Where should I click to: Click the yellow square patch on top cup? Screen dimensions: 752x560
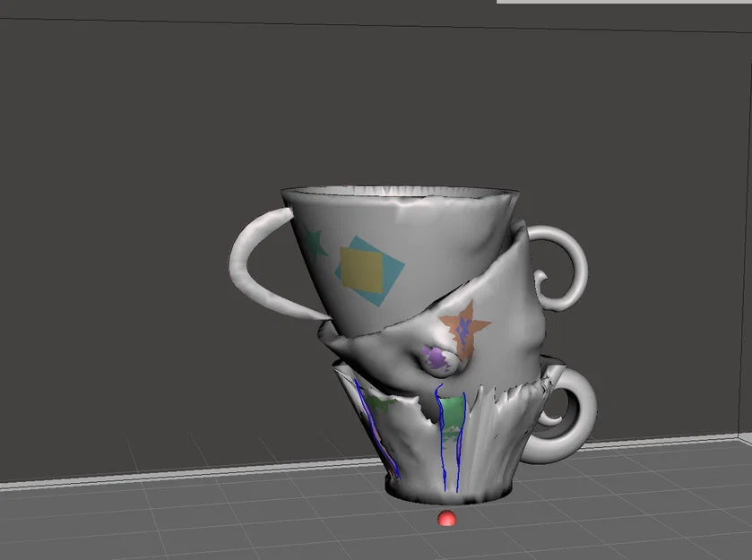click(361, 270)
